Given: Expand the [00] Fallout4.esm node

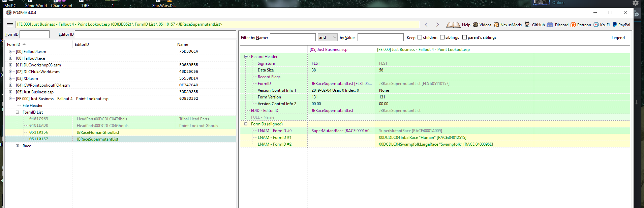Looking at the screenshot, I should [10, 52].
